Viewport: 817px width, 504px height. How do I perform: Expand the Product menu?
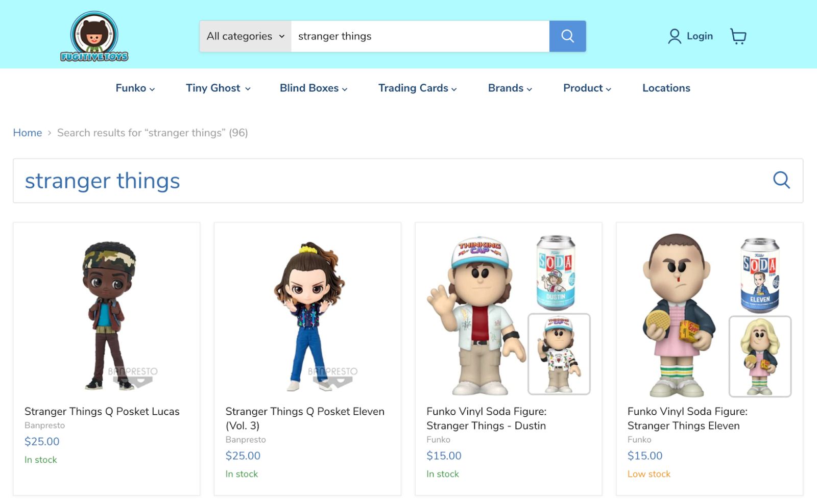587,88
